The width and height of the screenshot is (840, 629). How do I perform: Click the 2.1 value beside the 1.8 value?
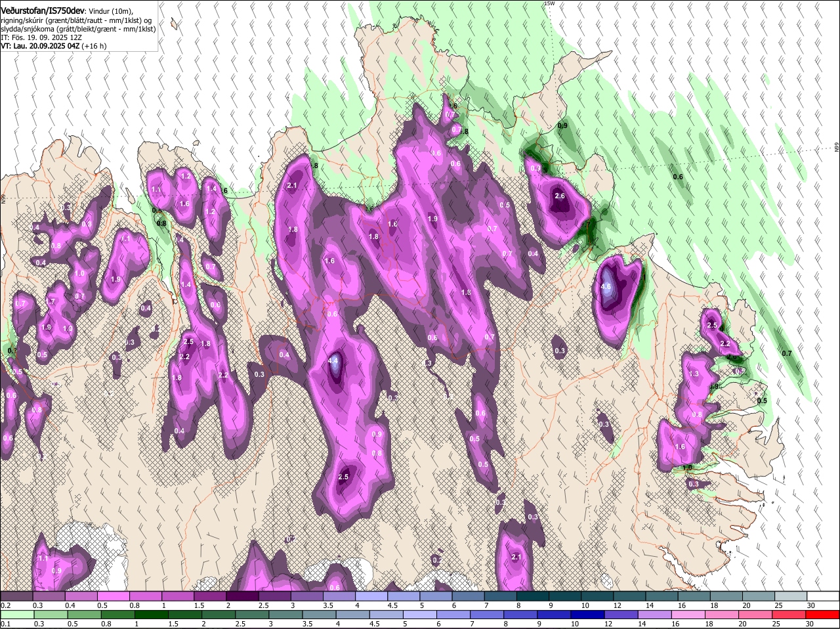293,186
